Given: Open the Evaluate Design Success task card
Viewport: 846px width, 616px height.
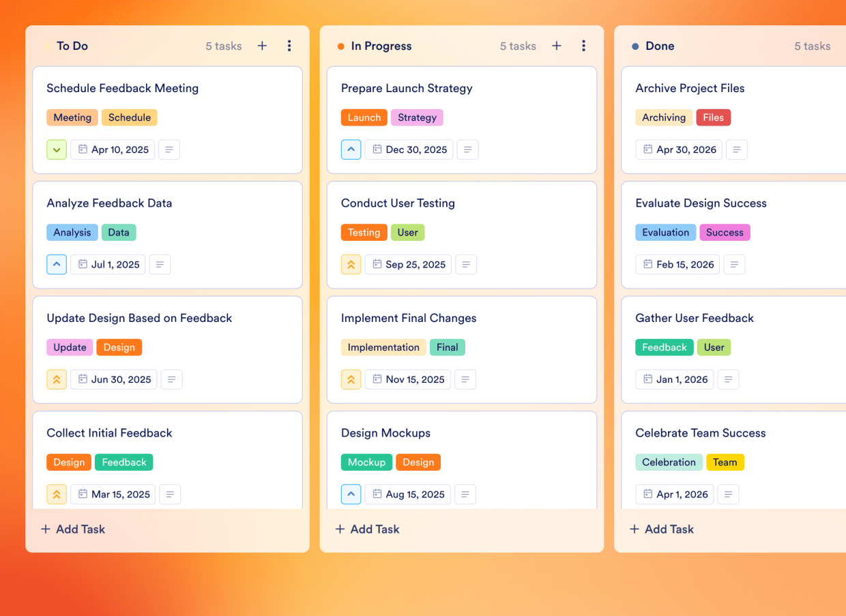Looking at the screenshot, I should 701,203.
